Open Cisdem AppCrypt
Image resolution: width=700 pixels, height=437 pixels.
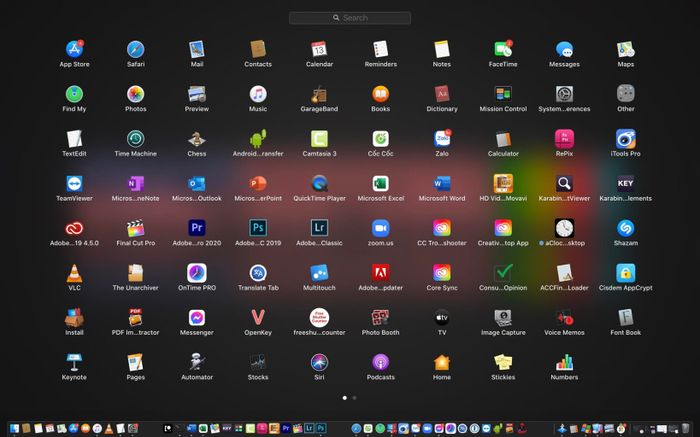(x=625, y=273)
